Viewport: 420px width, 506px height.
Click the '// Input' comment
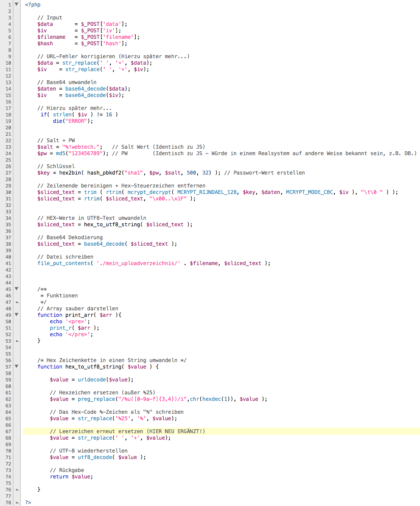tap(50, 18)
